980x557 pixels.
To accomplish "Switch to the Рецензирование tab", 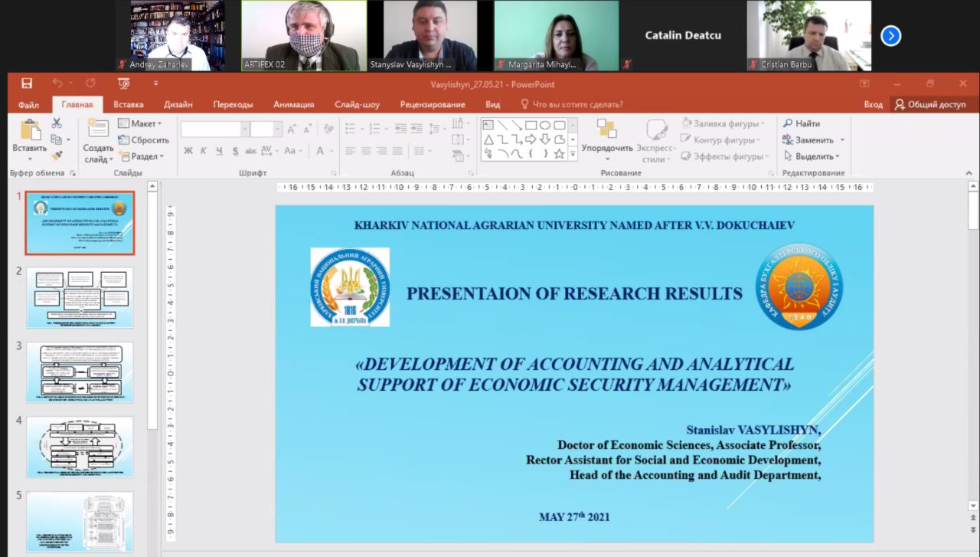I will point(433,105).
